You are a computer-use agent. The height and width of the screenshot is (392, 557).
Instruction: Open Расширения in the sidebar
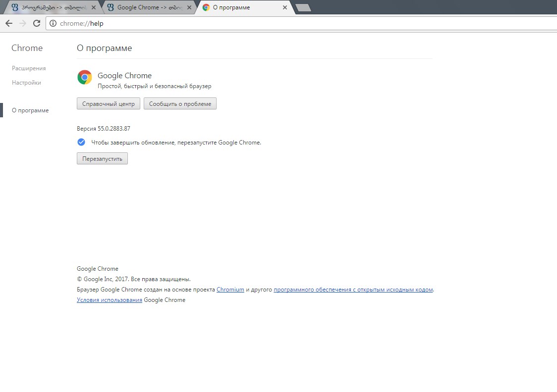pyautogui.click(x=29, y=68)
